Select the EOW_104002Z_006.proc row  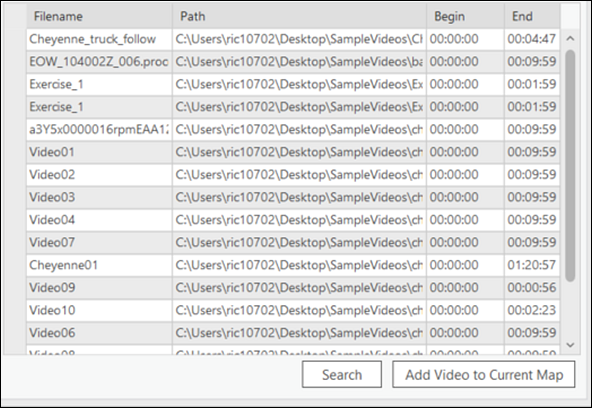[293, 62]
